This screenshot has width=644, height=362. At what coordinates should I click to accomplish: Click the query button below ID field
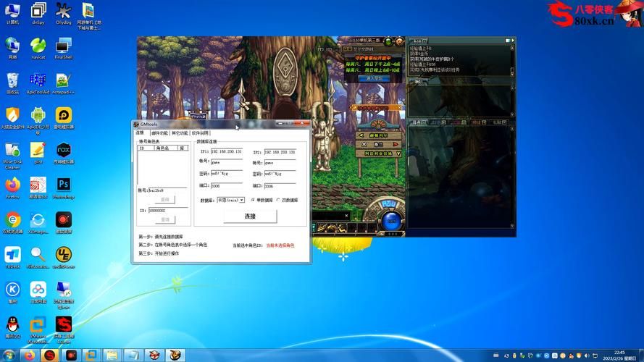click(165, 219)
